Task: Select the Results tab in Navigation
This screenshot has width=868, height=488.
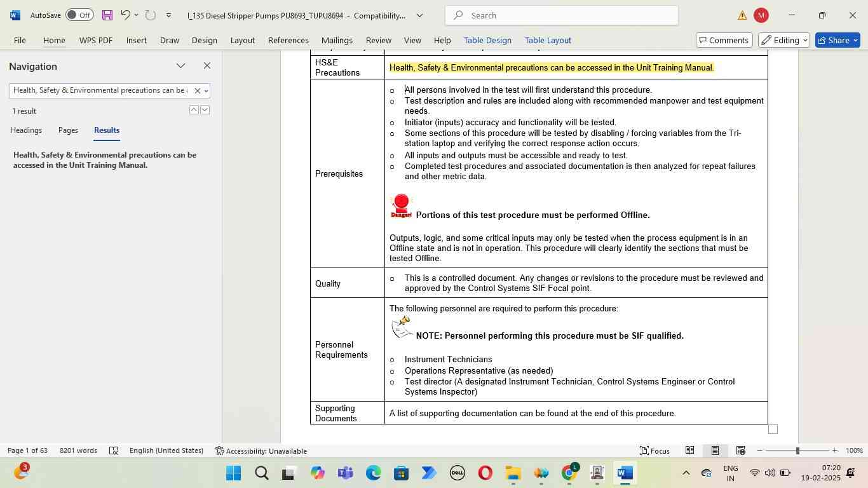Action: click(107, 130)
